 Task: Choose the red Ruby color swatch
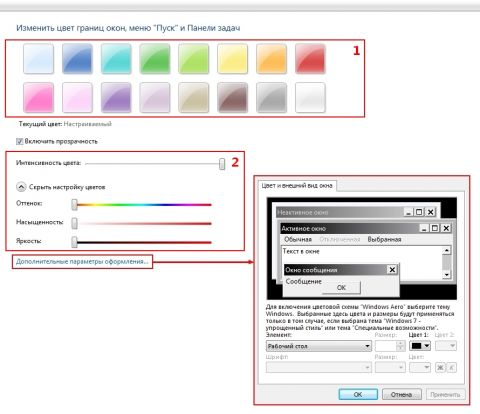(310, 59)
